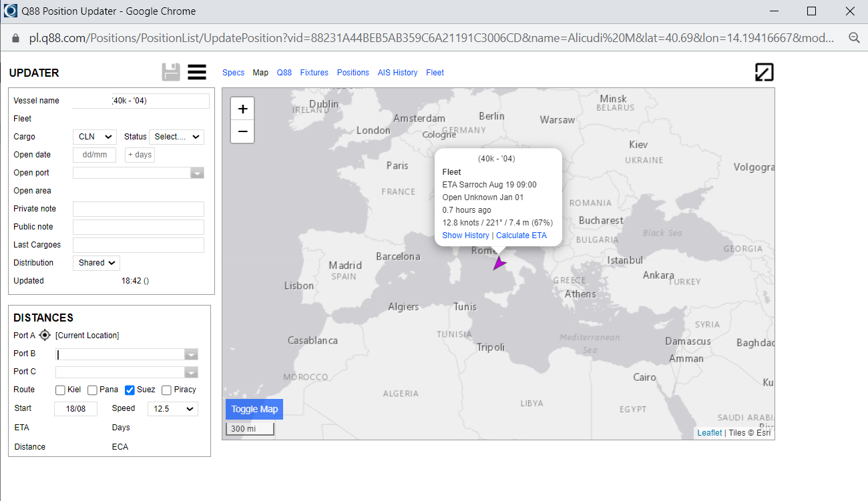Click the browser zoom magnifier icon

[x=854, y=38]
